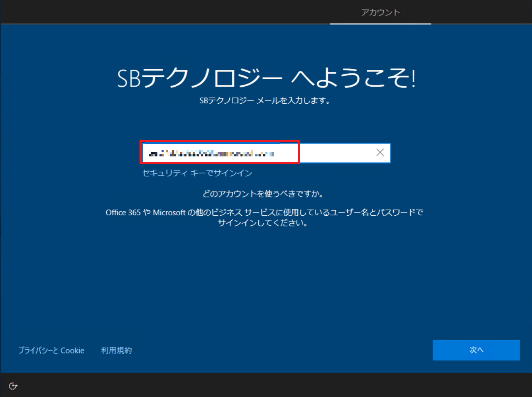
Task: Focus the email address input field
Action: coord(266,153)
